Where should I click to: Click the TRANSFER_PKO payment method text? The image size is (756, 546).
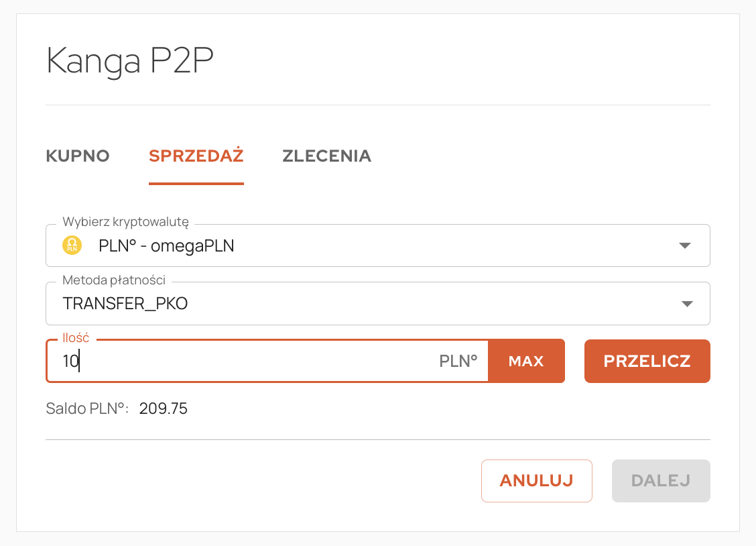(x=125, y=304)
